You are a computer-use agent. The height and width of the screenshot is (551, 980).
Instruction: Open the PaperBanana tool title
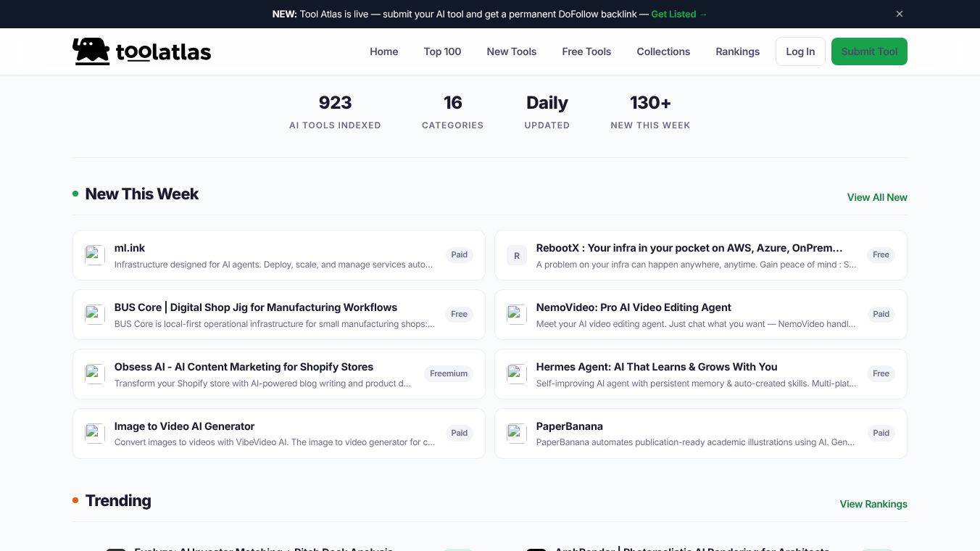(569, 426)
